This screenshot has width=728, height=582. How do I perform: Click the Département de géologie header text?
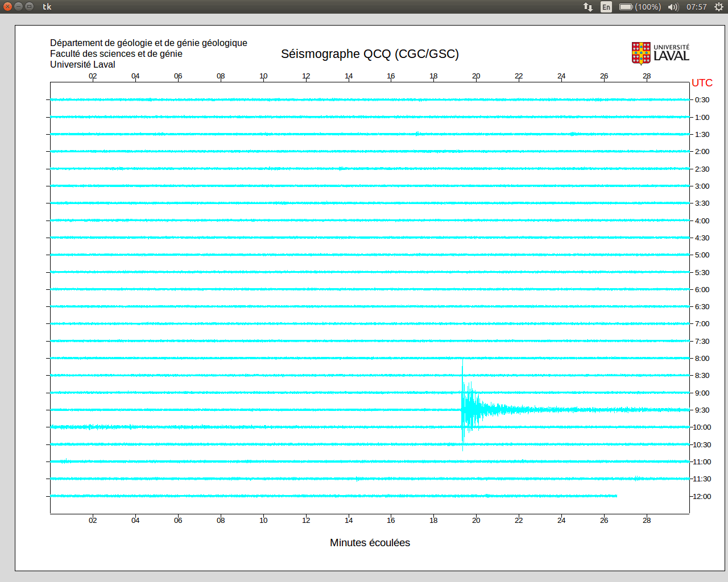(148, 43)
